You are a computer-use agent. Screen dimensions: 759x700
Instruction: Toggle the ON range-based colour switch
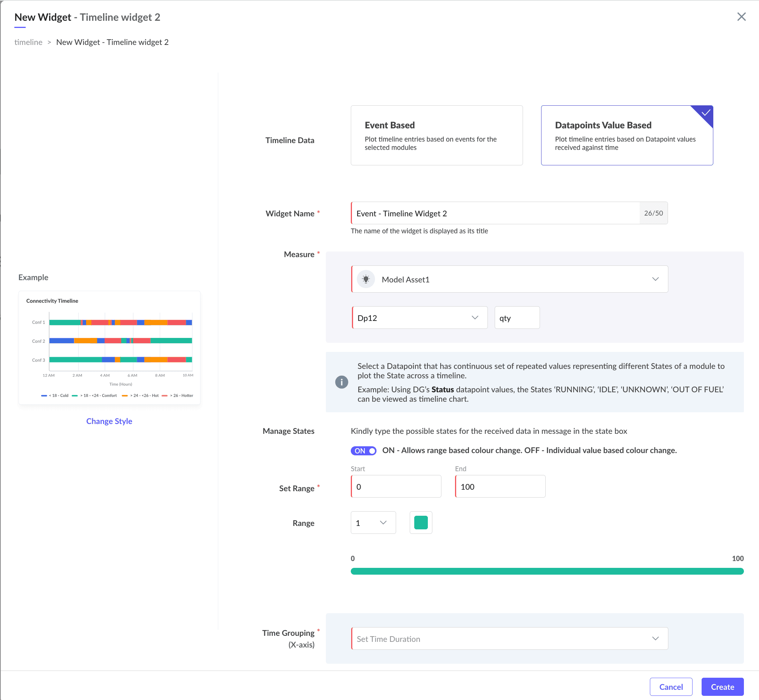(363, 451)
